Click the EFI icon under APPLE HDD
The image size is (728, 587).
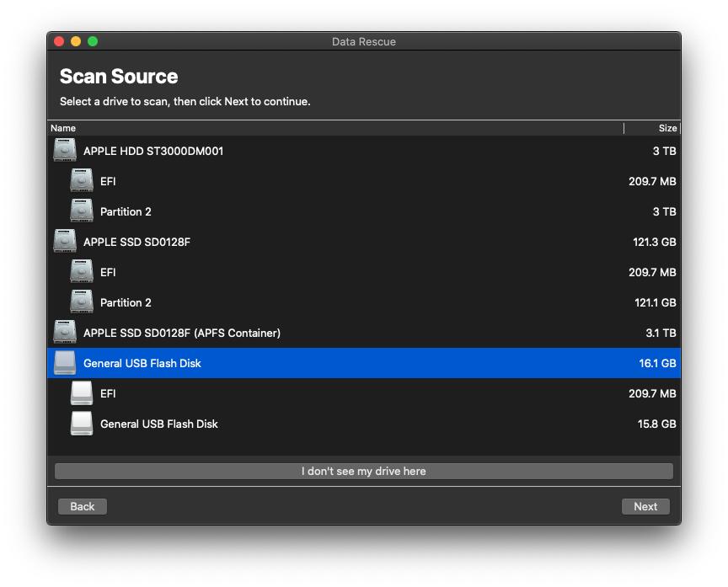tap(82, 181)
